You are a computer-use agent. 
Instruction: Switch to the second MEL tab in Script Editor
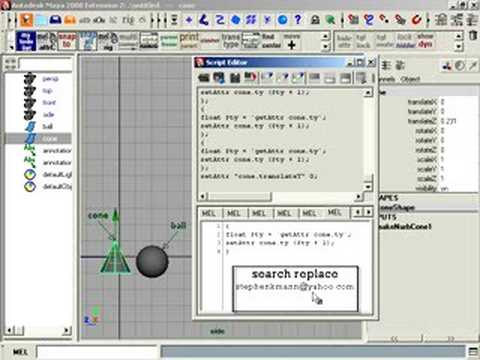[x=234, y=213]
